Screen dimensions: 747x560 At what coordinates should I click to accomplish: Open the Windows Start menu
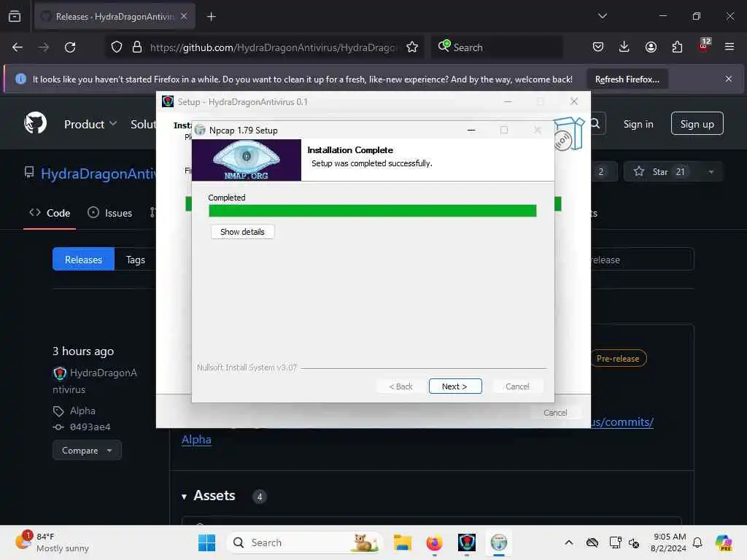[x=206, y=542]
